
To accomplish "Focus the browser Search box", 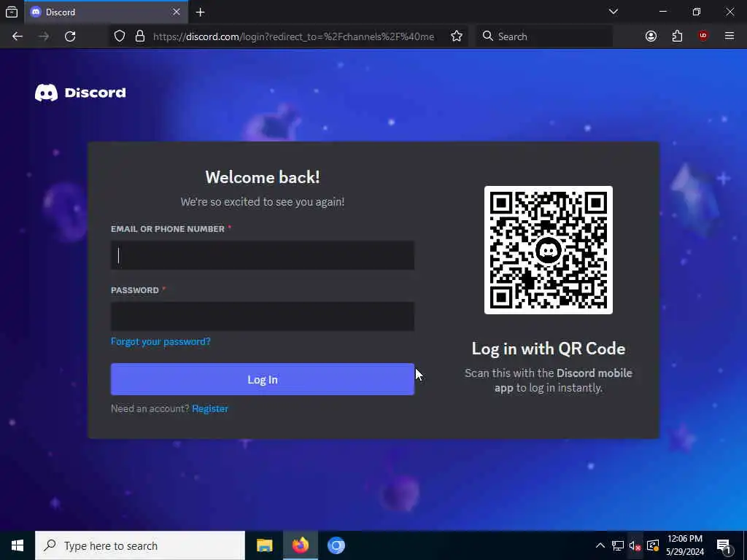I will click(x=544, y=36).
